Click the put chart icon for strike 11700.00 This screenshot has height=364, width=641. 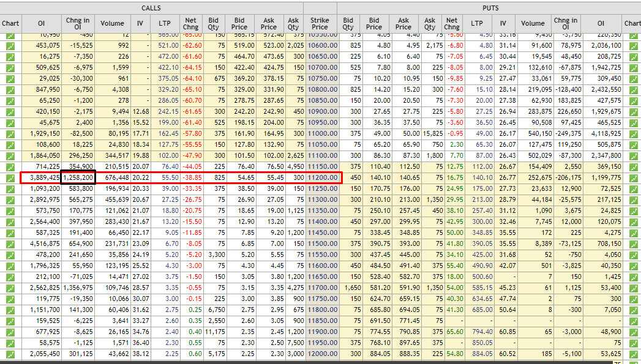click(633, 288)
